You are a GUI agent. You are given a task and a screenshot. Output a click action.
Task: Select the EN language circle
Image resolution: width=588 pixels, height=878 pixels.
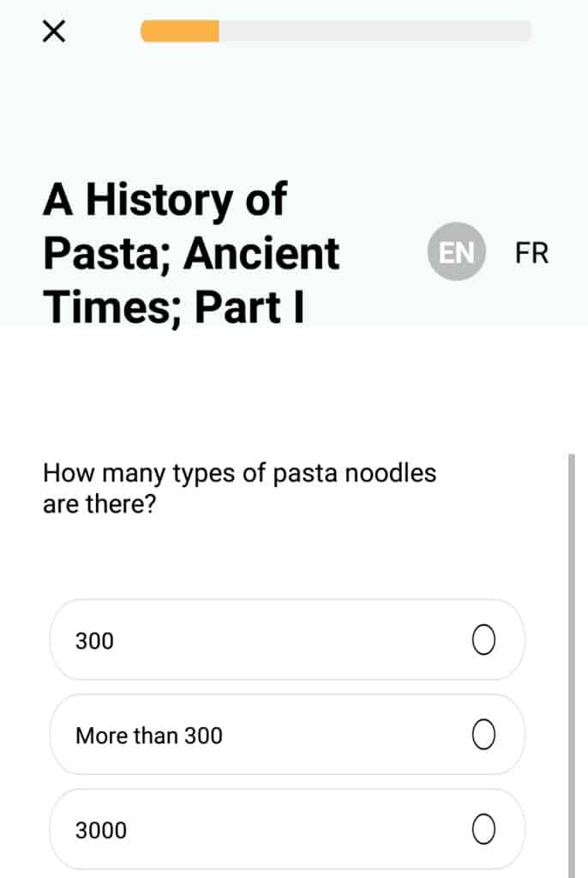coord(456,251)
